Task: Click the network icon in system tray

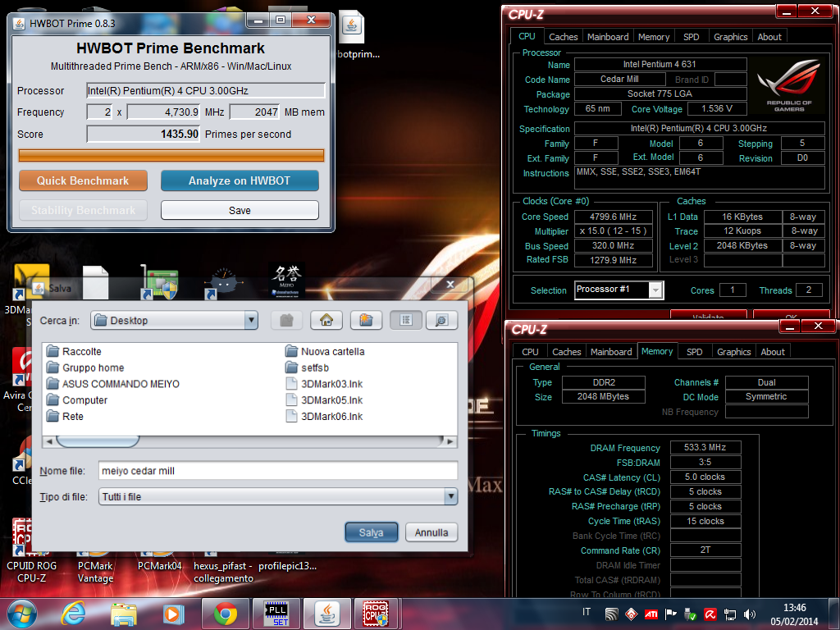Action: (x=729, y=614)
